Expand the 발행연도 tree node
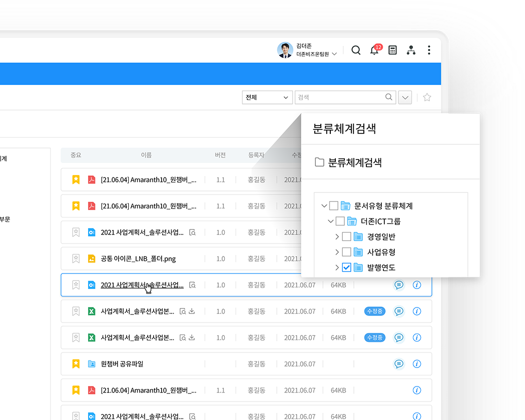This screenshot has height=420, width=525. click(337, 267)
